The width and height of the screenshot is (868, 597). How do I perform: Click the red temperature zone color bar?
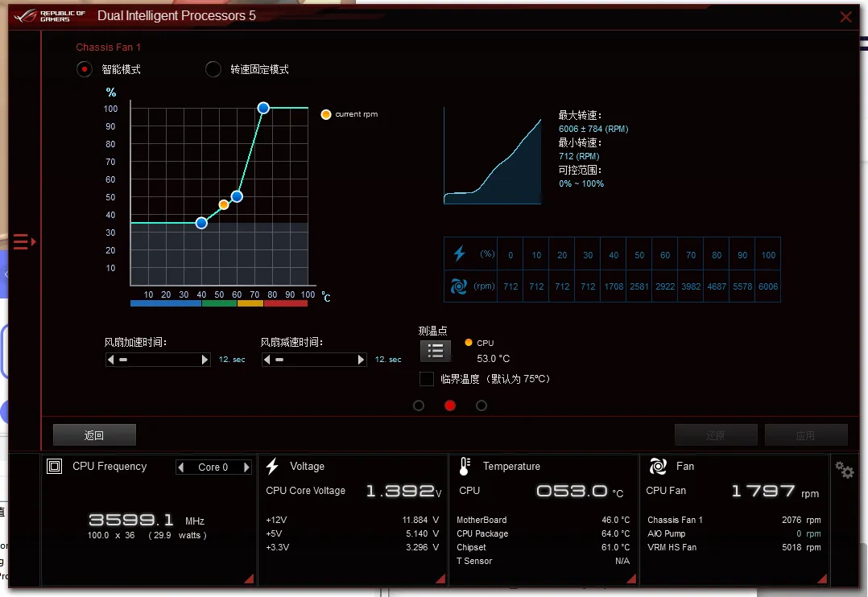click(x=286, y=303)
